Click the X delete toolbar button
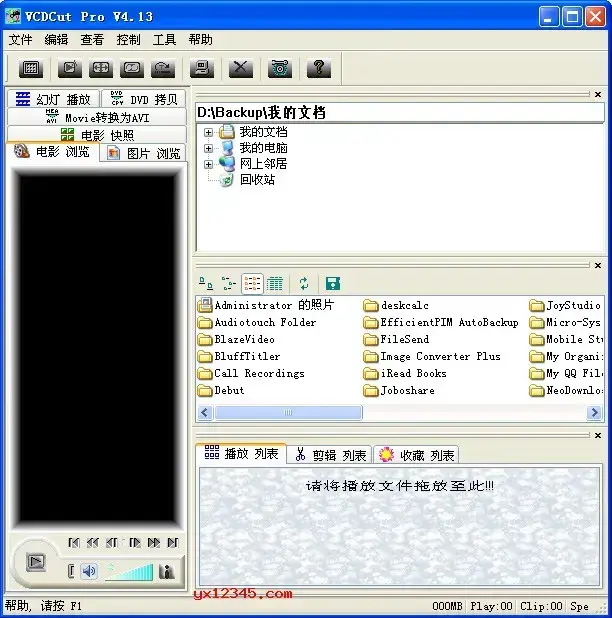This screenshot has height=618, width=612. (241, 68)
